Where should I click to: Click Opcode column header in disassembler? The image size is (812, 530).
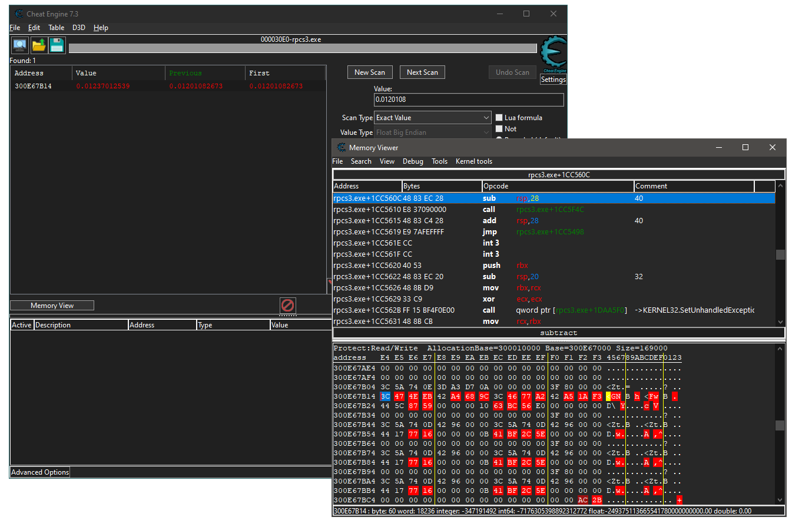pyautogui.click(x=558, y=186)
